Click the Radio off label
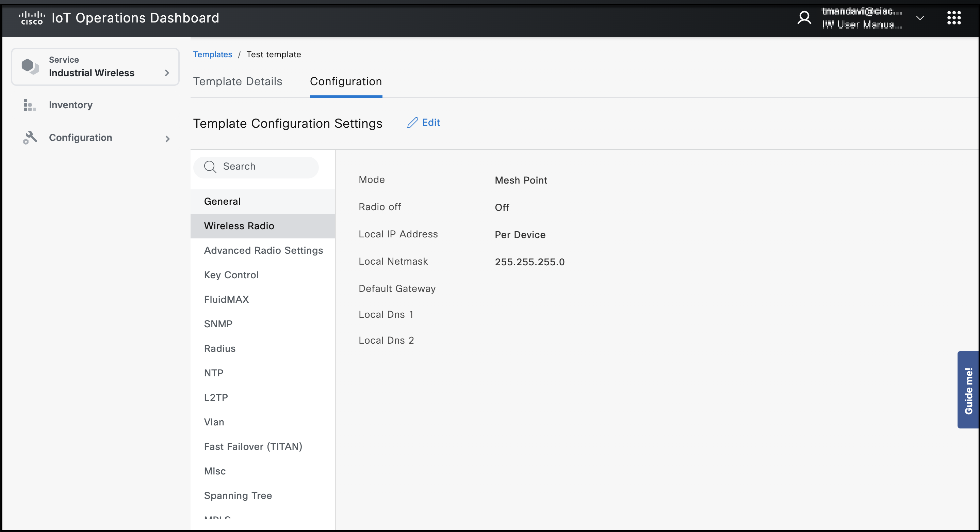The width and height of the screenshot is (980, 532). (379, 207)
